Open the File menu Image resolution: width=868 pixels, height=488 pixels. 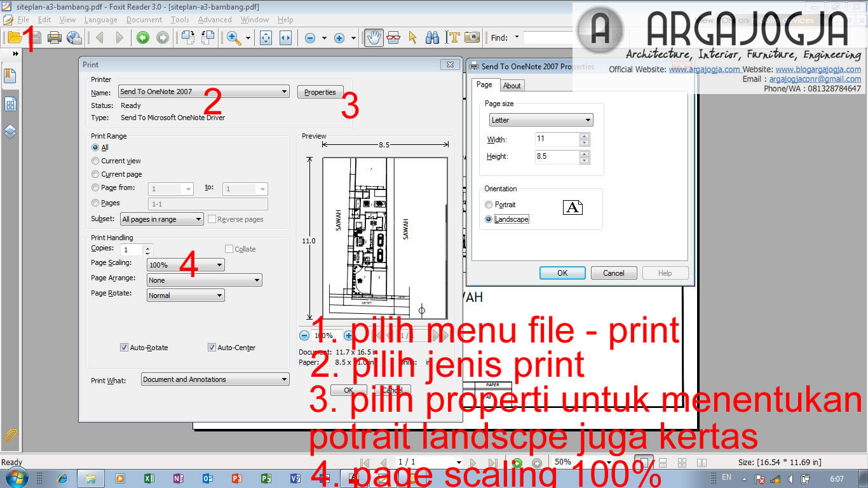(23, 20)
